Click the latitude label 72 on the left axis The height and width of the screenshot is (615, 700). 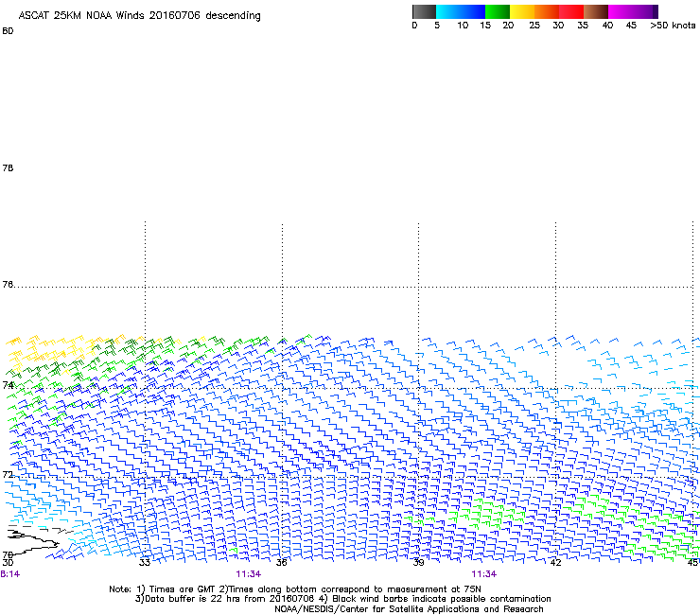pyautogui.click(x=8, y=474)
